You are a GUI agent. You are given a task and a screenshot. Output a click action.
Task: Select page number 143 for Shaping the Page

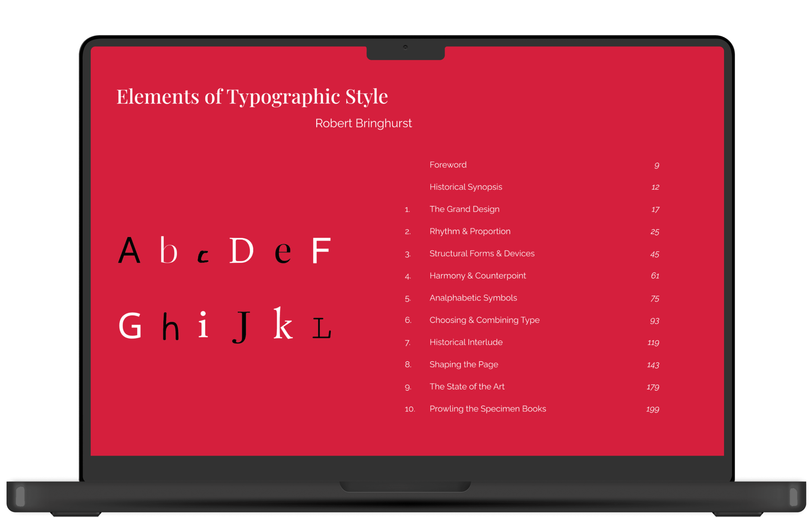653,365
